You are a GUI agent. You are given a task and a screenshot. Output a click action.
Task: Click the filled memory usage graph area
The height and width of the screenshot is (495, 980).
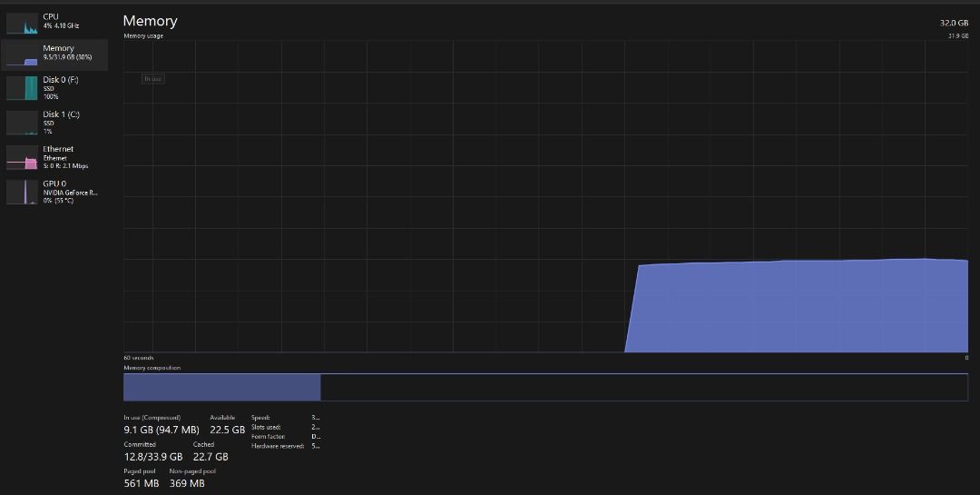tap(799, 307)
